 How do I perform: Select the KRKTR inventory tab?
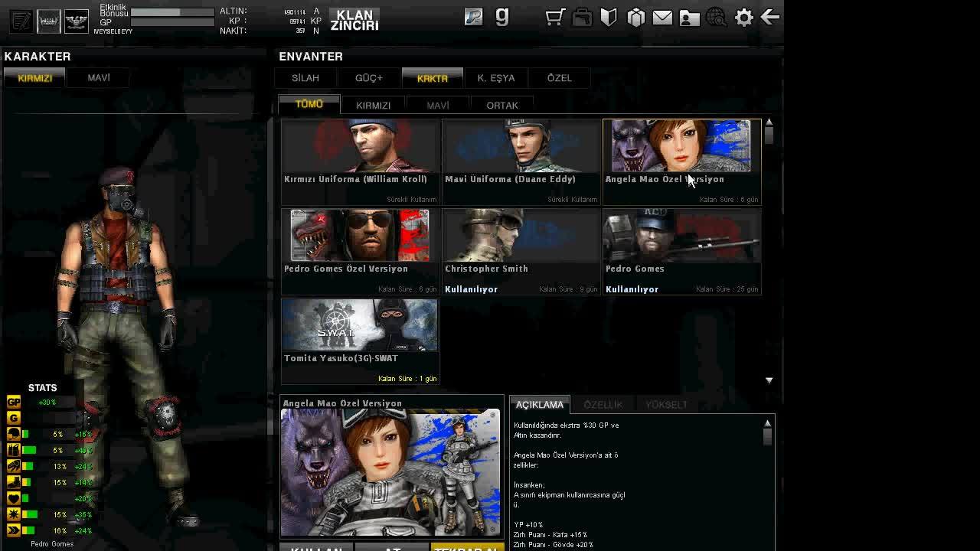[x=433, y=78]
